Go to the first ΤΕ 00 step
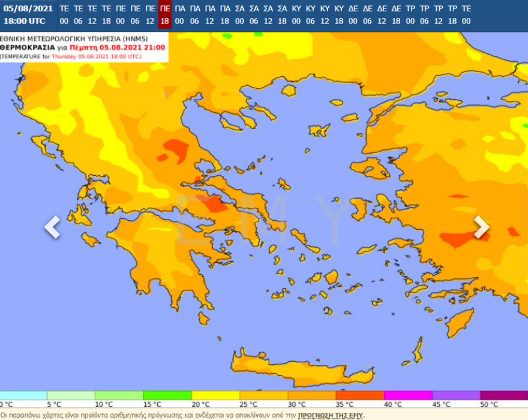This screenshot has width=528, height=420. point(64,15)
